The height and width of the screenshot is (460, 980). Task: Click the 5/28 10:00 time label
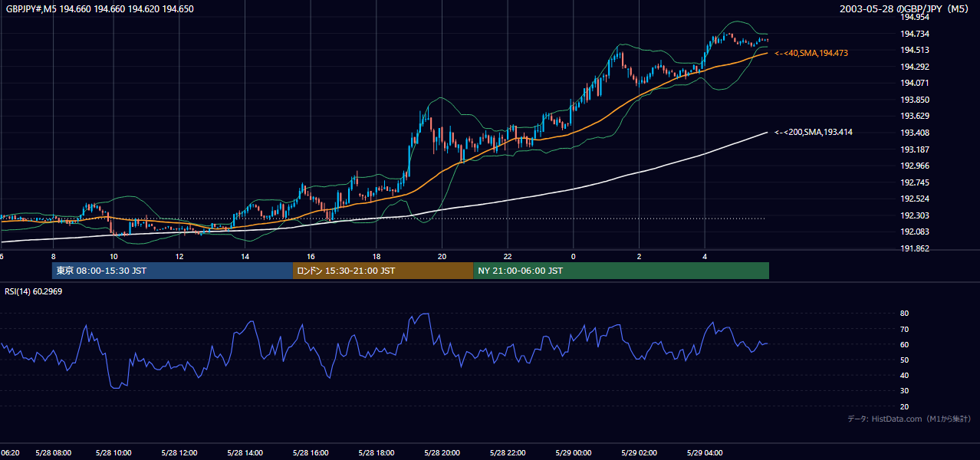114,452
